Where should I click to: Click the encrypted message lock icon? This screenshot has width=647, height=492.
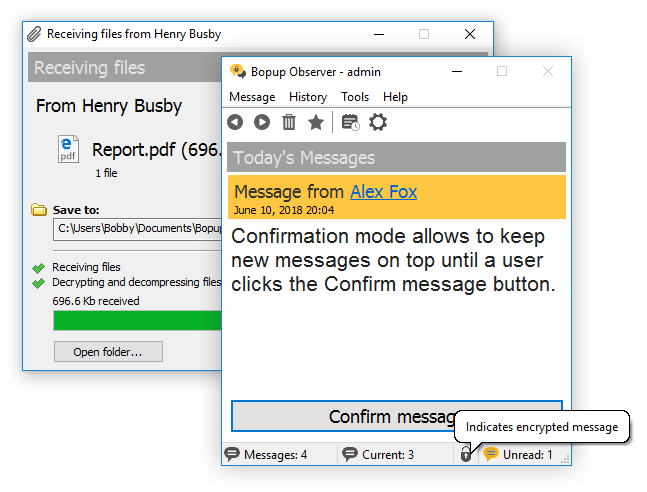pyautogui.click(x=465, y=454)
